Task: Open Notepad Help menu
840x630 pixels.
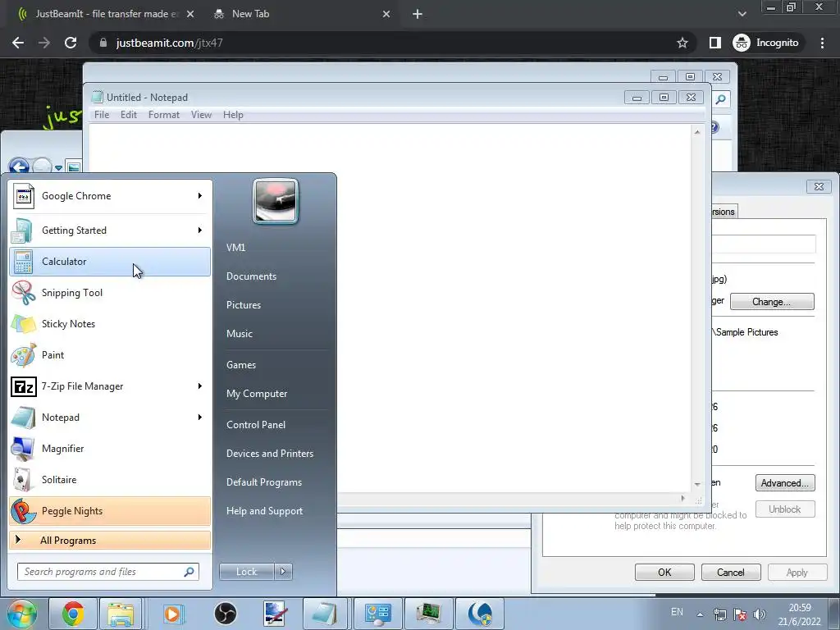Action: (233, 115)
